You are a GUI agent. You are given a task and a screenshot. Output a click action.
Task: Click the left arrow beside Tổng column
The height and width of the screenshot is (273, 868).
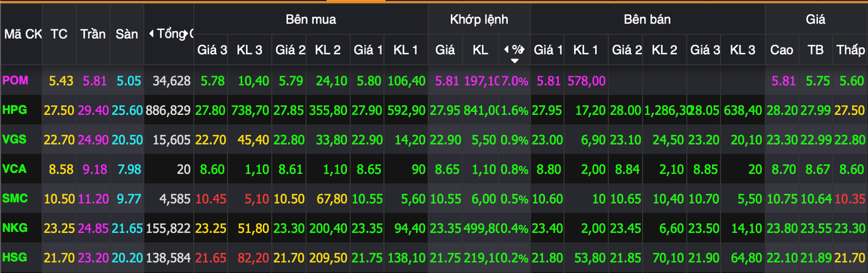[x=151, y=34]
